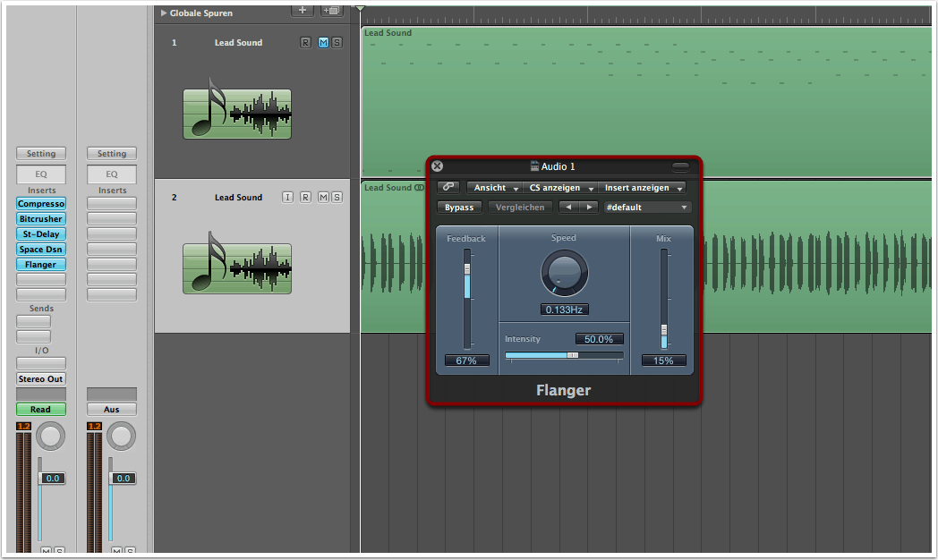This screenshot has height=560, width=938.
Task: Click the duplicate track button
Action: point(332,10)
